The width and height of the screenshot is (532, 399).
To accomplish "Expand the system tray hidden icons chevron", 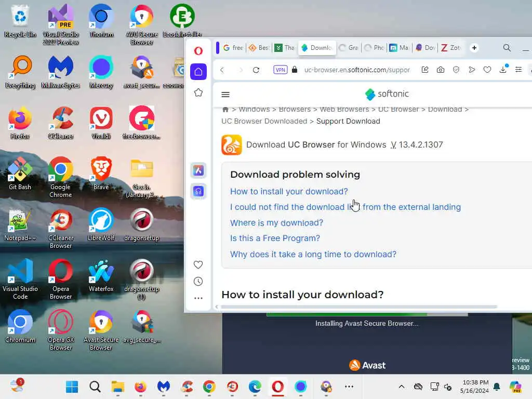I will pyautogui.click(x=402, y=387).
